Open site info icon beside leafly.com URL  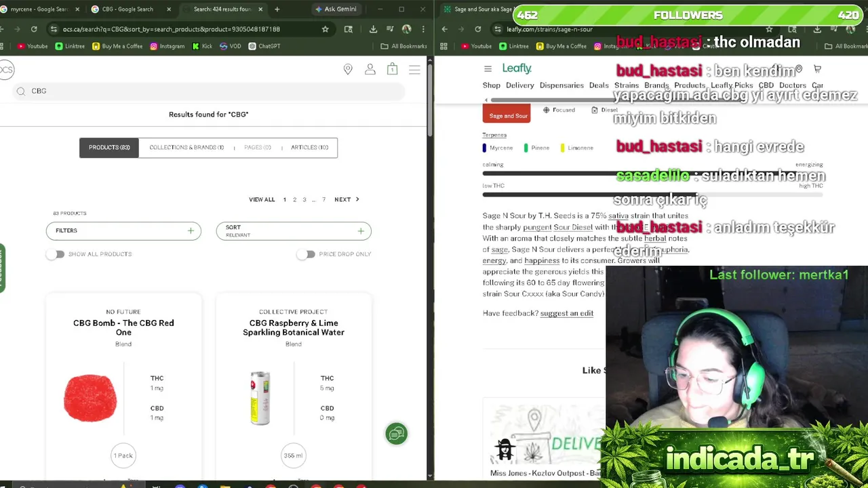point(498,29)
